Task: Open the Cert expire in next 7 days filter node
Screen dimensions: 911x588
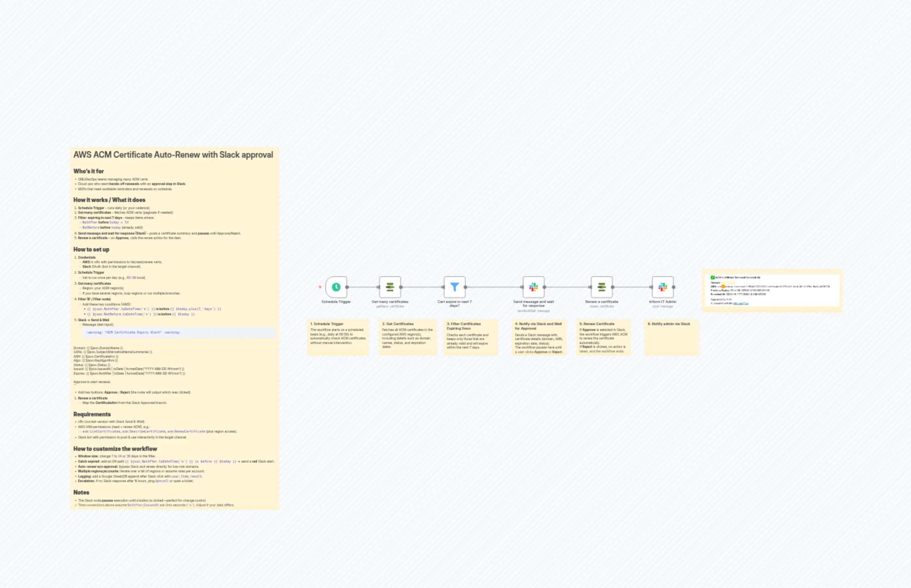Action: pos(454,288)
